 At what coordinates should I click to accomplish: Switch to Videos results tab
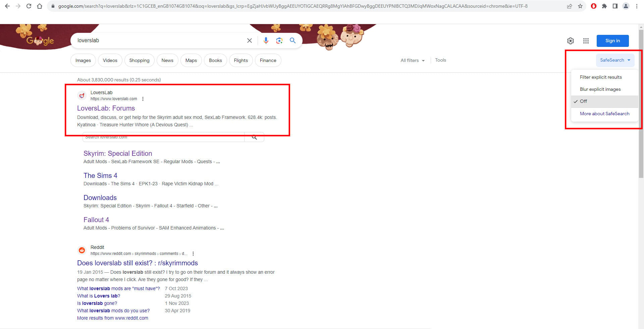110,60
